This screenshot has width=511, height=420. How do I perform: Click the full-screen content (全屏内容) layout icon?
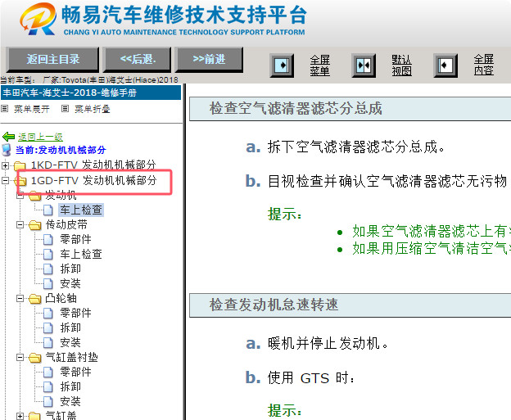445,65
